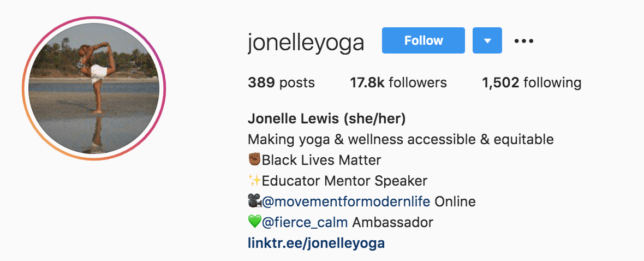Click the movie camera emoji icon
This screenshot has width=644, height=261.
pyautogui.click(x=255, y=201)
